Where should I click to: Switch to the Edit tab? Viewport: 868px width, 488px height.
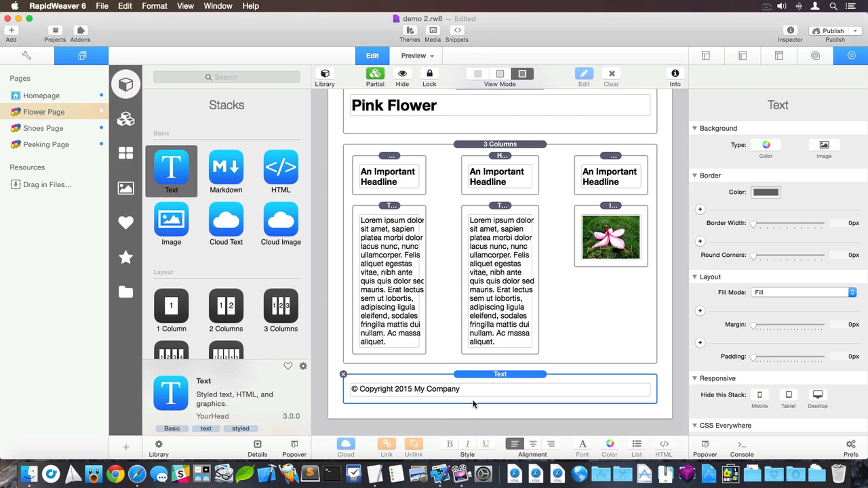[372, 56]
